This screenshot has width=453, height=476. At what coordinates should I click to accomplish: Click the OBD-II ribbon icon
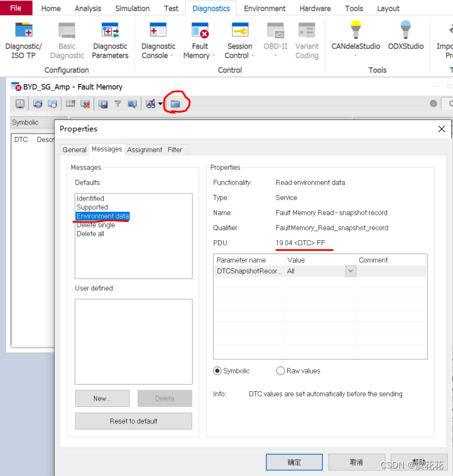pyautogui.click(x=275, y=31)
